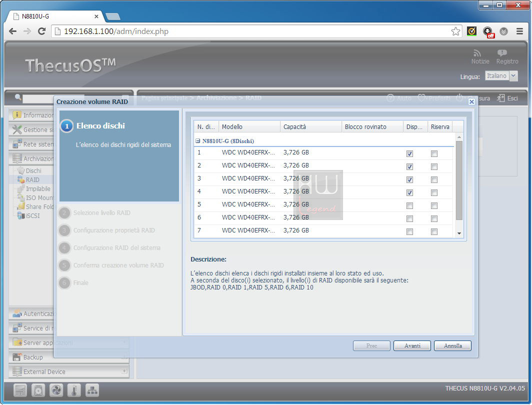The height and width of the screenshot is (405, 532).
Task: Click the Prec button
Action: 371,345
